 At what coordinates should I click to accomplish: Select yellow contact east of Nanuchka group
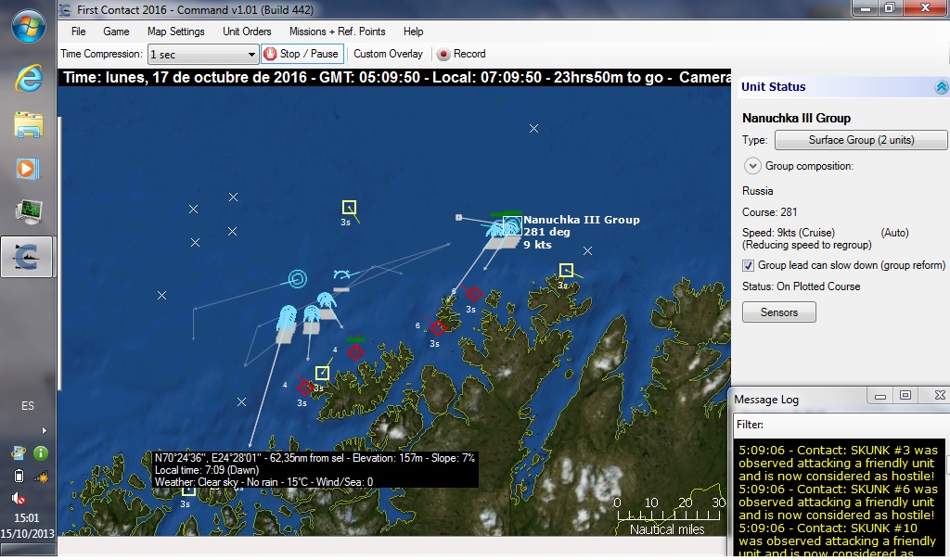566,270
